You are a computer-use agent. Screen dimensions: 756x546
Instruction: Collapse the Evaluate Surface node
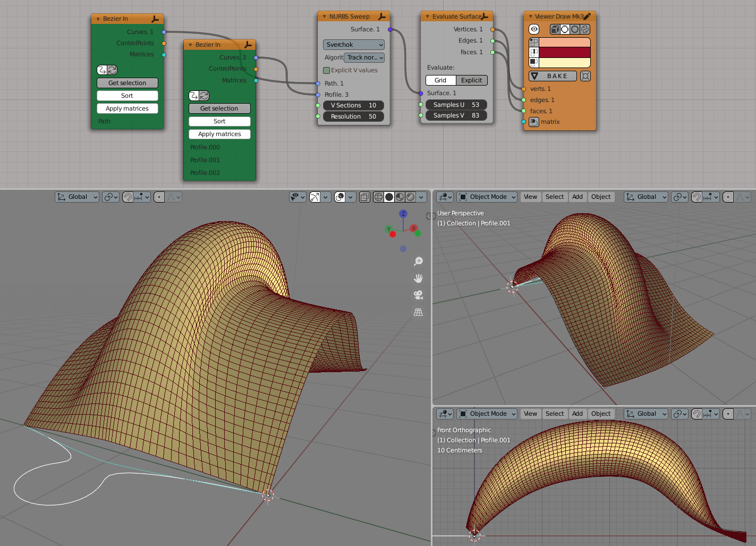pos(427,16)
